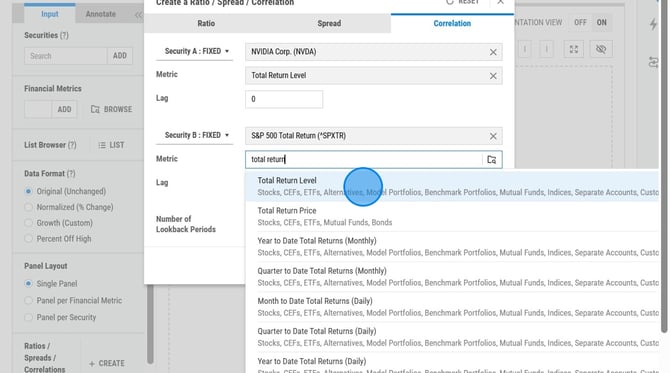This screenshot has width=670, height=373.
Task: Open metric browser folder icon in Security B metric field
Action: point(491,159)
